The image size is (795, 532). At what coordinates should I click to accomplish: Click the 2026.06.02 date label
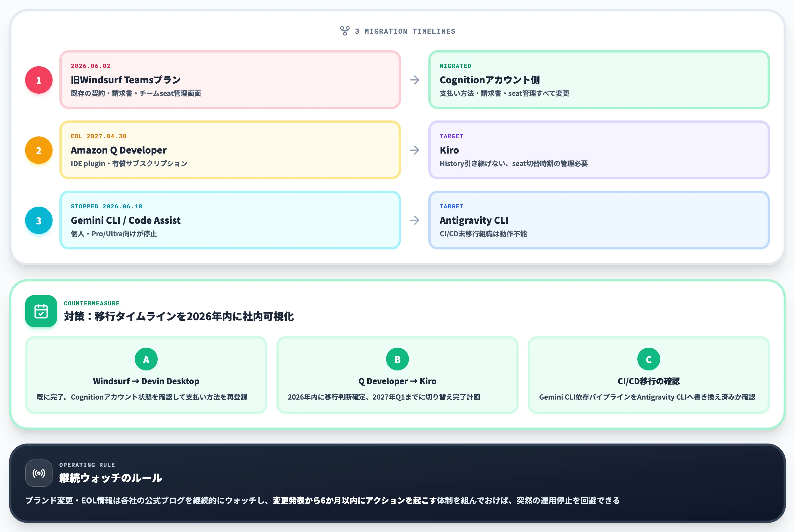point(91,66)
